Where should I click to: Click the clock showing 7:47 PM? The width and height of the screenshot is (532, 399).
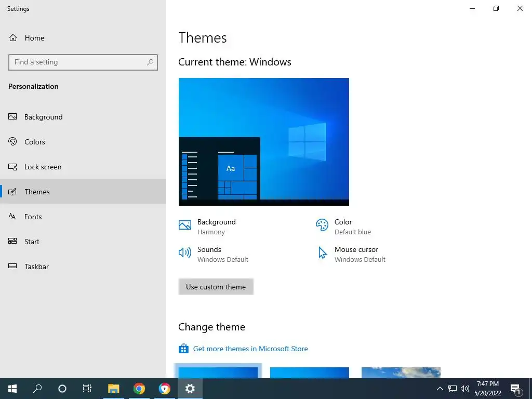click(x=487, y=384)
